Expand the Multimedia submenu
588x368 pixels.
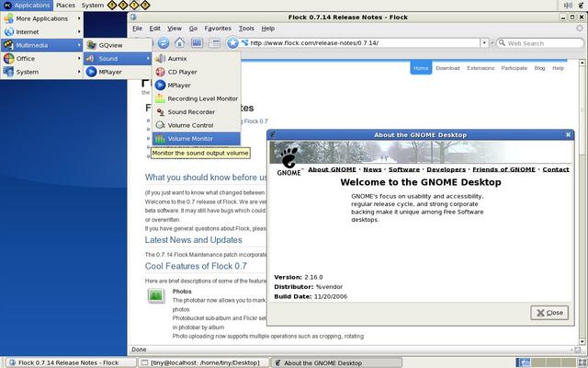[x=41, y=45]
